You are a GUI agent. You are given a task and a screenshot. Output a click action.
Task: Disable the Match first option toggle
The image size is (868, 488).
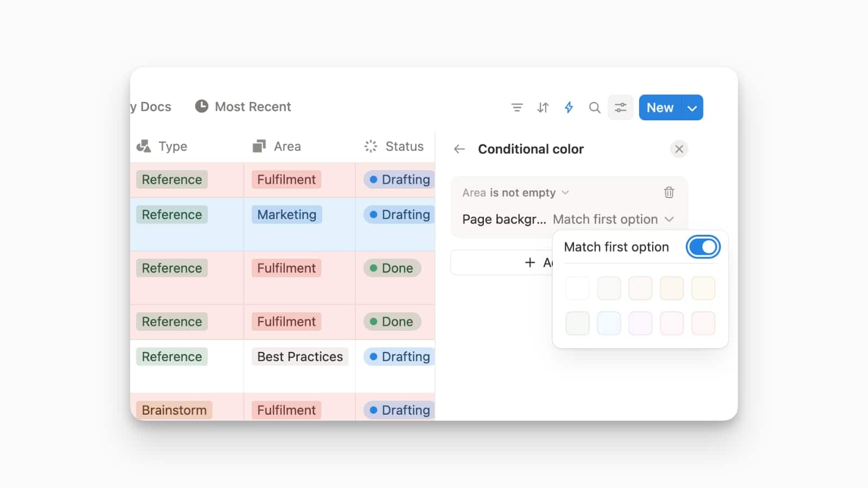point(703,247)
